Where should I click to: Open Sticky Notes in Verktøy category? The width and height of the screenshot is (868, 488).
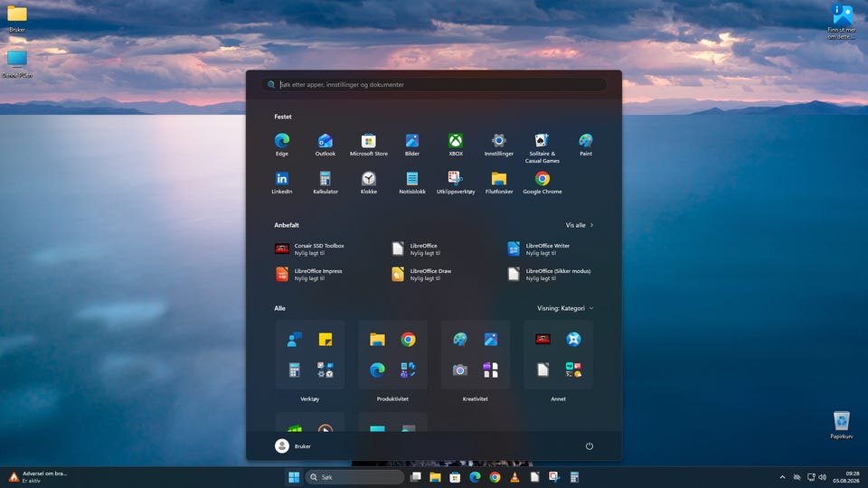pyautogui.click(x=325, y=339)
